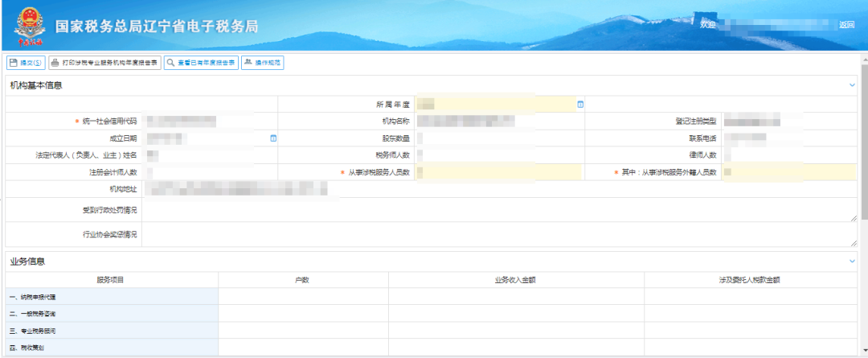Collapse the 机构基本信息 section
The height and width of the screenshot is (358, 868).
click(x=852, y=84)
